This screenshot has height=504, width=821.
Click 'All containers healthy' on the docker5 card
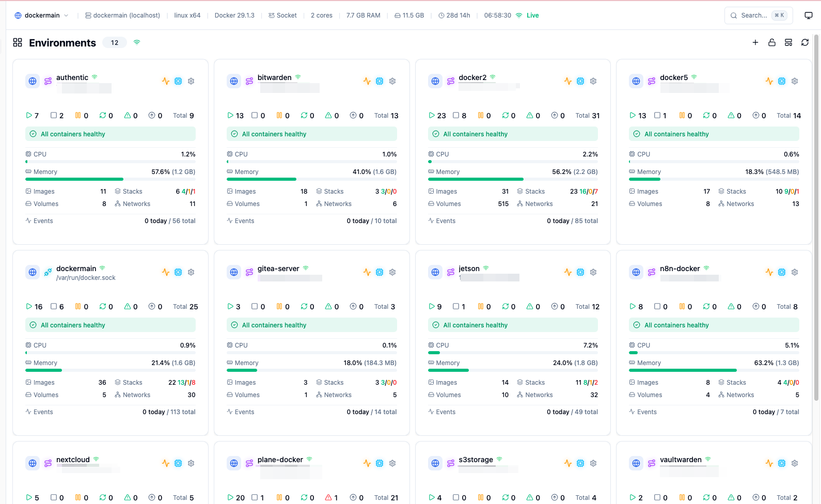point(714,134)
